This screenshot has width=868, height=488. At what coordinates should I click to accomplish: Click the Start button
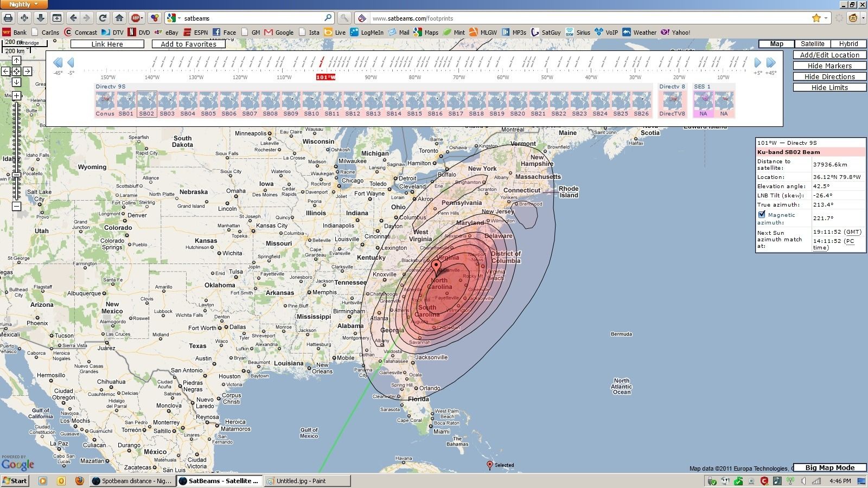pos(15,481)
